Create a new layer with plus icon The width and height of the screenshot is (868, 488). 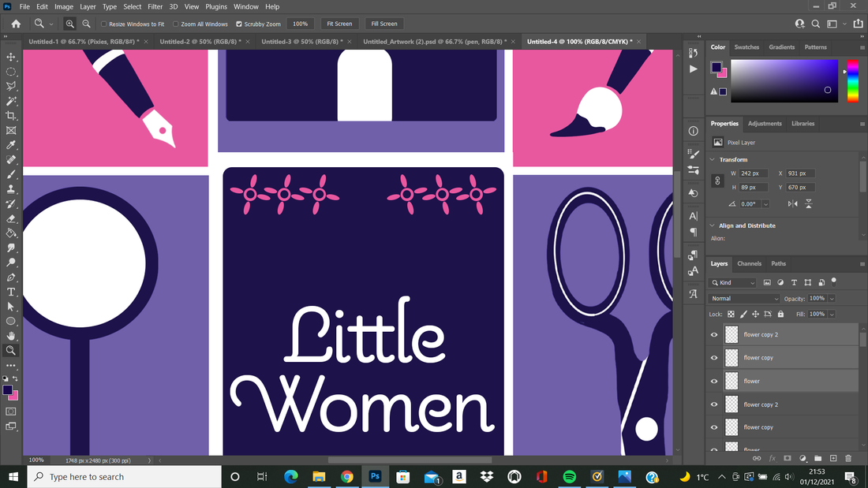(833, 458)
